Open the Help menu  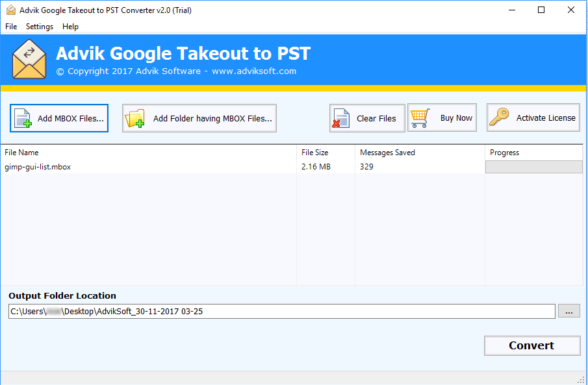coord(71,27)
